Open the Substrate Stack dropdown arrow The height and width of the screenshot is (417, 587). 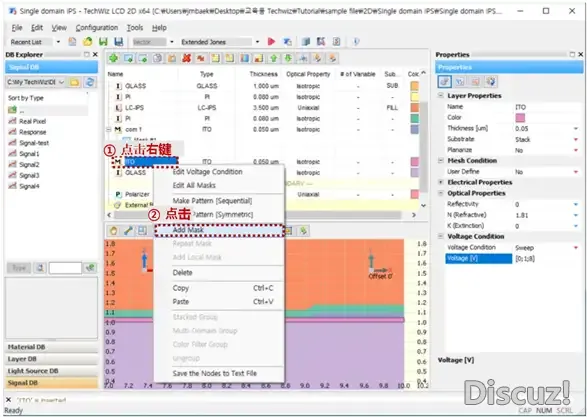tap(575, 140)
